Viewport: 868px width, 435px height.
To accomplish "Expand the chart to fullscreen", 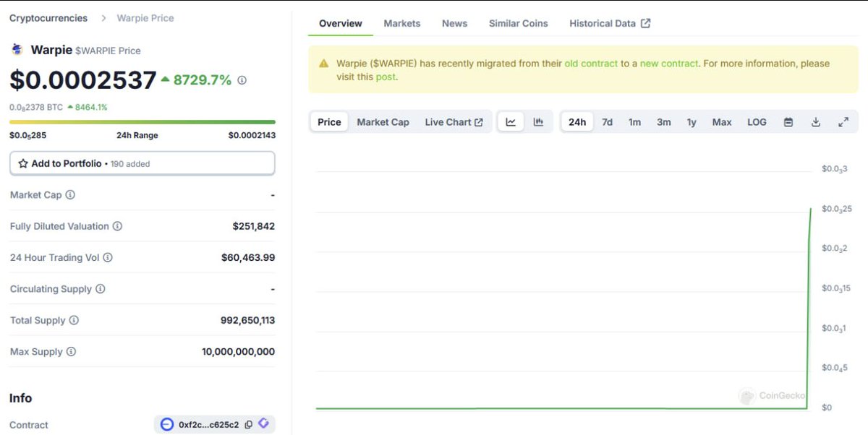I will click(843, 122).
